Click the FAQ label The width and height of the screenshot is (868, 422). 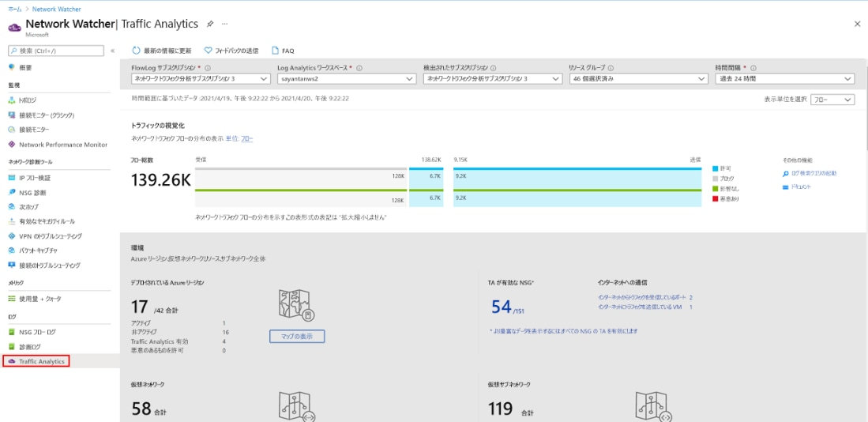point(287,51)
